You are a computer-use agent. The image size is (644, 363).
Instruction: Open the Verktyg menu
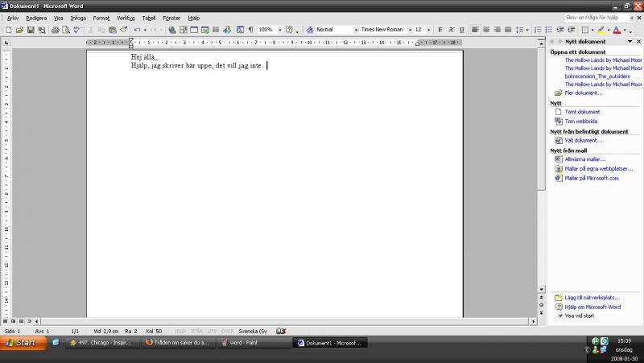tap(126, 17)
